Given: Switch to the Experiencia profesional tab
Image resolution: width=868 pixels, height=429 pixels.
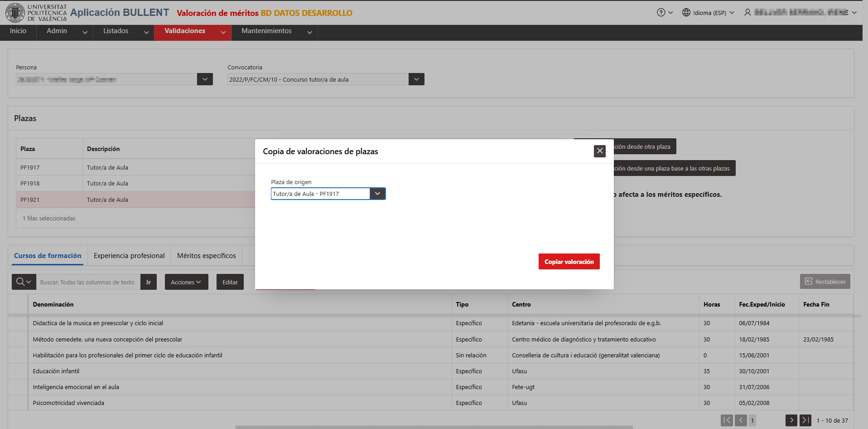Looking at the screenshot, I should pyautogui.click(x=129, y=256).
